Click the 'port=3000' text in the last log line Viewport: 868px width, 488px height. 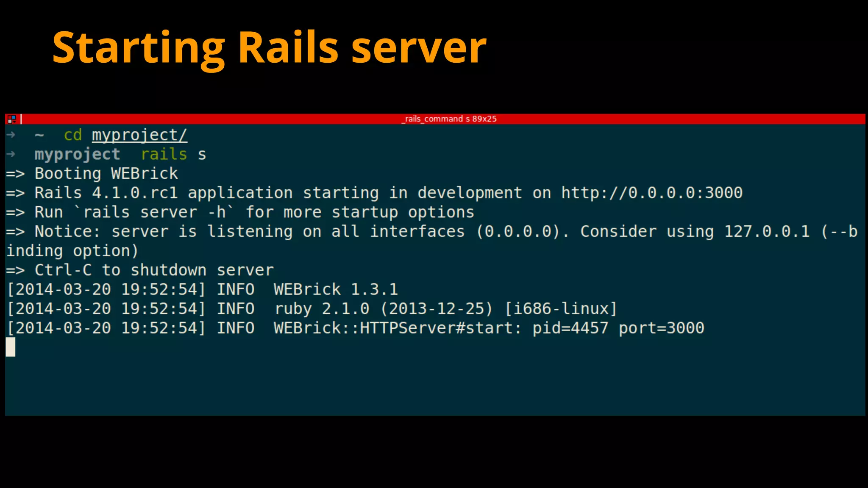tap(661, 328)
